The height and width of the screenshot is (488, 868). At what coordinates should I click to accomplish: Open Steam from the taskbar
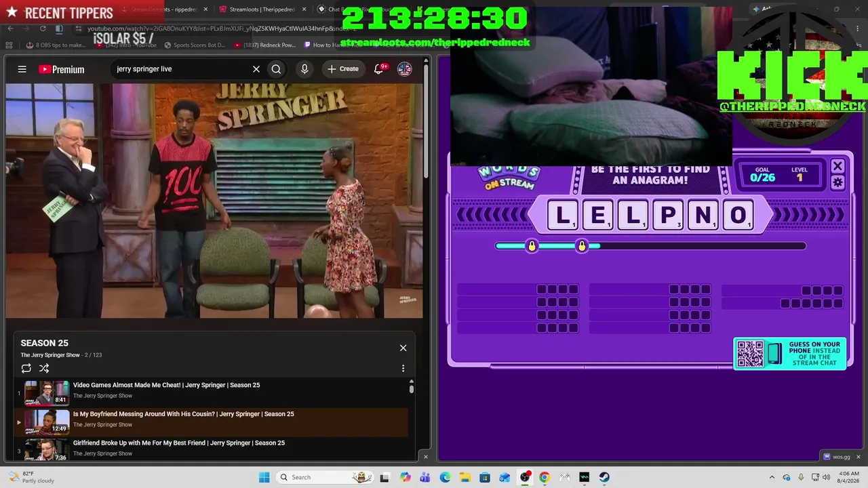[x=604, y=477]
